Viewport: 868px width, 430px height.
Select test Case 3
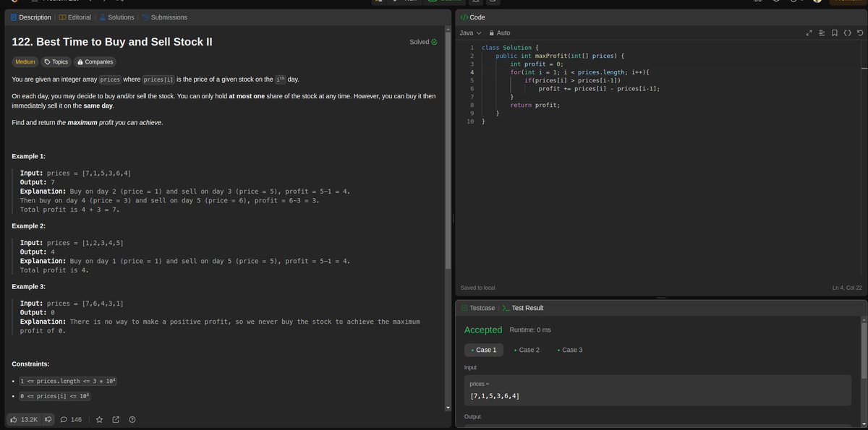coord(571,350)
